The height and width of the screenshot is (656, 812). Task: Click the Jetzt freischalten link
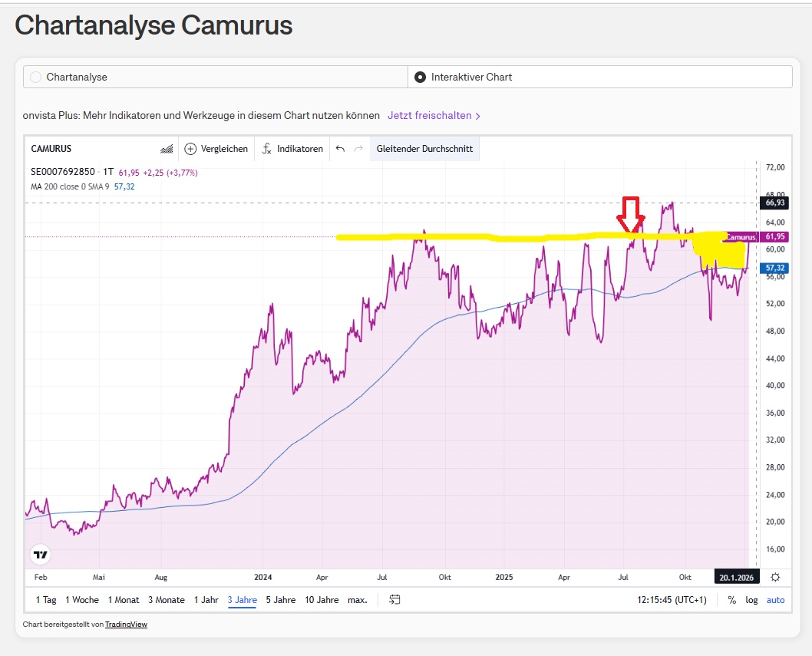point(434,116)
